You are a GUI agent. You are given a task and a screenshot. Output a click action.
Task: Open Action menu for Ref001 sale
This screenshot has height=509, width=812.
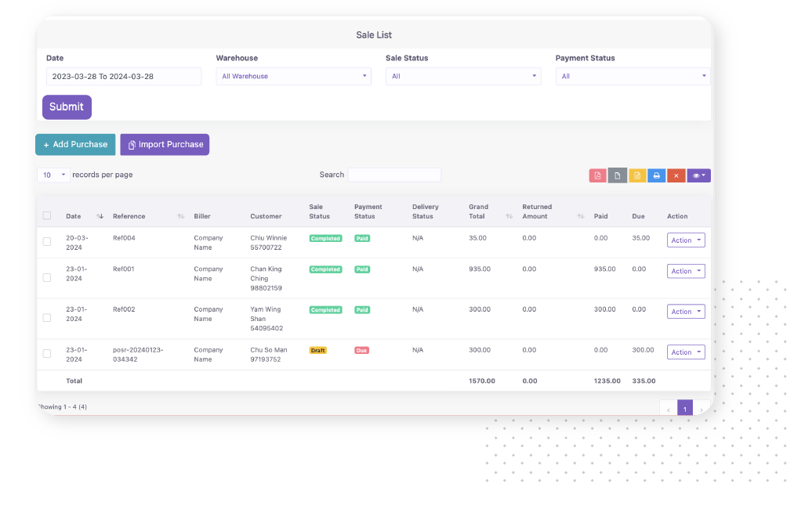click(x=686, y=271)
